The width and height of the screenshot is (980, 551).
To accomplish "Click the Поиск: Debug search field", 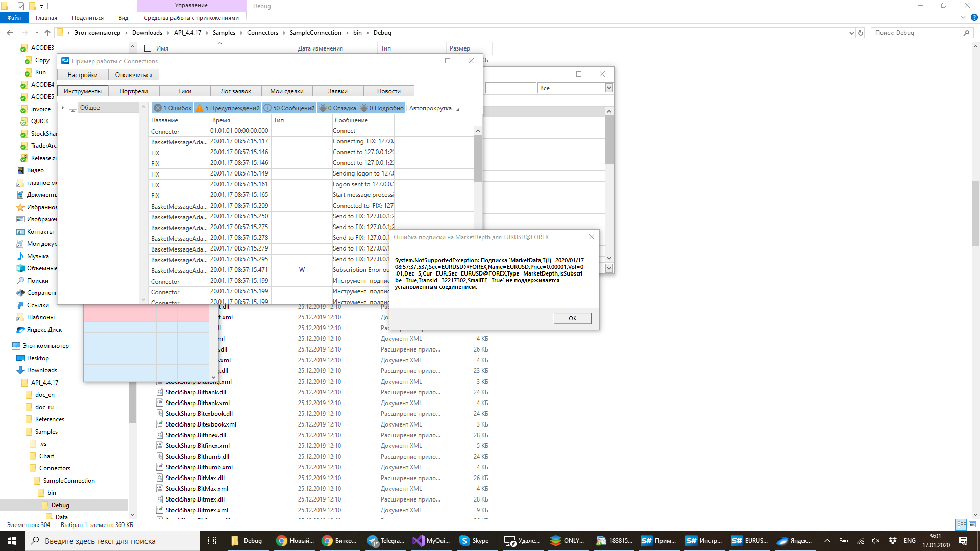I will click(x=921, y=33).
